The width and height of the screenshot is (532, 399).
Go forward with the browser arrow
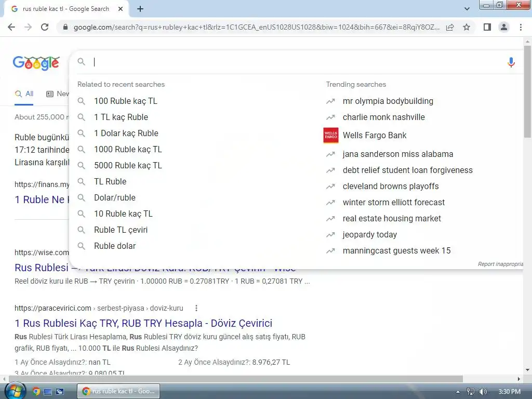pos(28,27)
